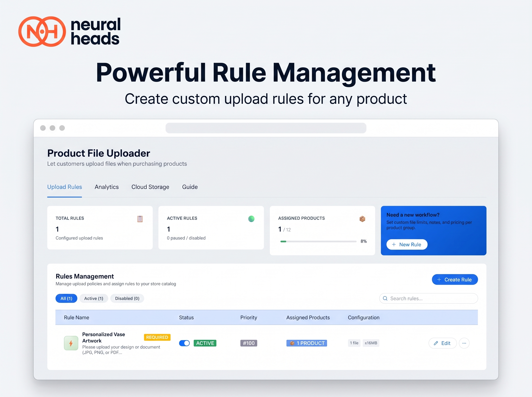532x397 pixels.
Task: Click the Neural Heads logo icon
Action: pyautogui.click(x=42, y=31)
